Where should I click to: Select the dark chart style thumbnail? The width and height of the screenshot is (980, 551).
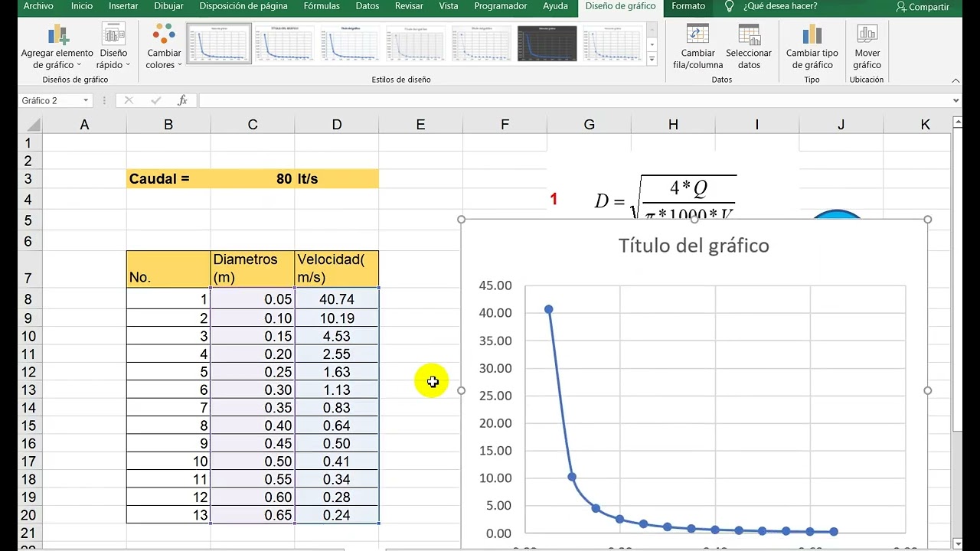(x=547, y=43)
